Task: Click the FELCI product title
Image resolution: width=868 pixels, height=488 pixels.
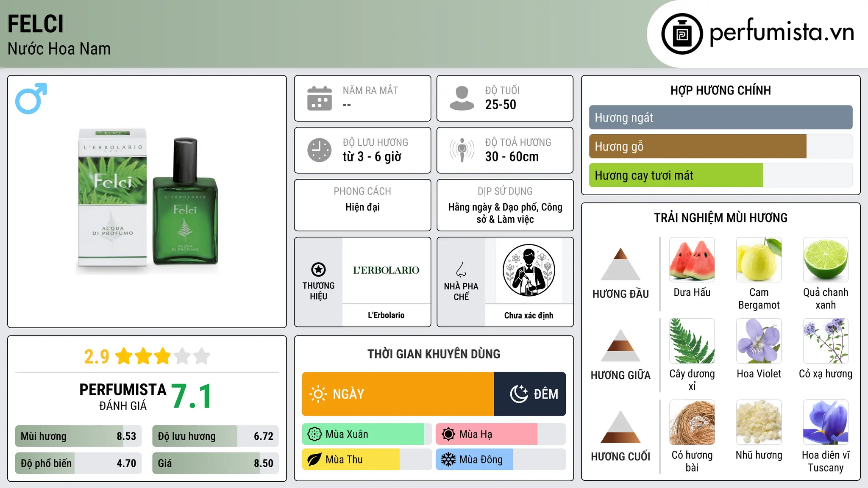Action: coord(36,24)
